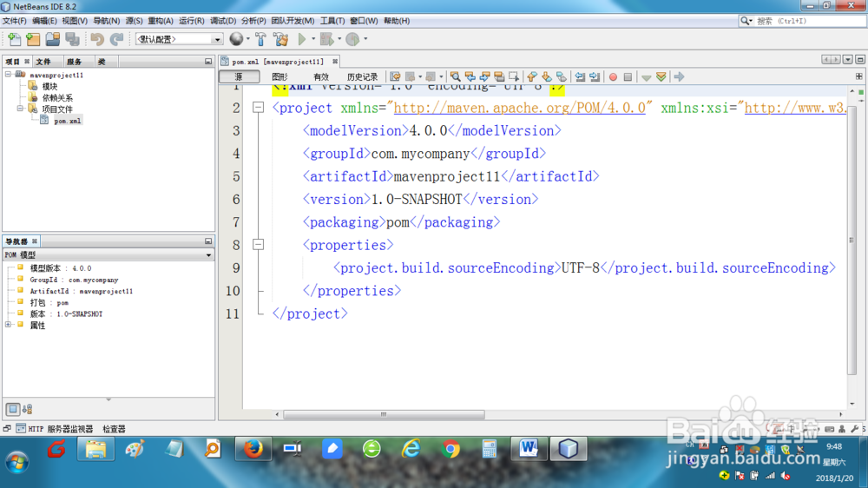
Task: Open Word from the taskbar
Action: (529, 449)
